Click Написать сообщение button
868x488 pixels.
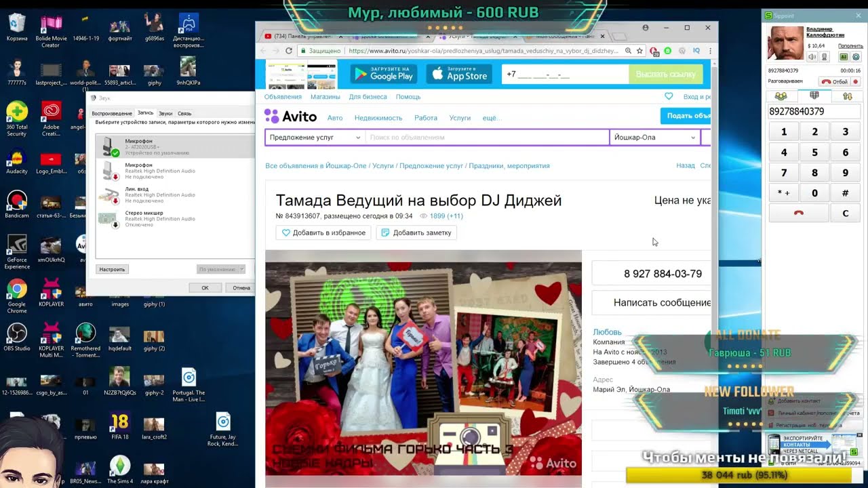pyautogui.click(x=652, y=303)
